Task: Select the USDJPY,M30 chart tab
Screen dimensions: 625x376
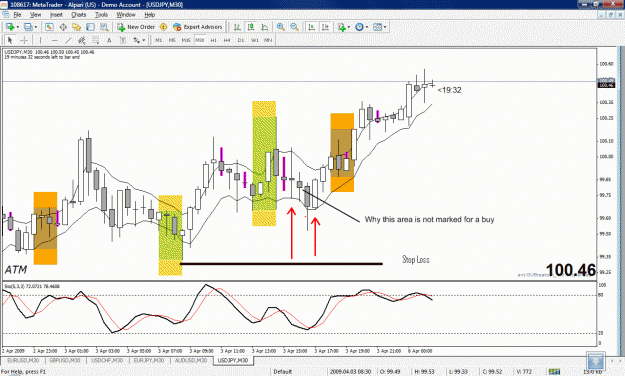Action: pyautogui.click(x=233, y=360)
